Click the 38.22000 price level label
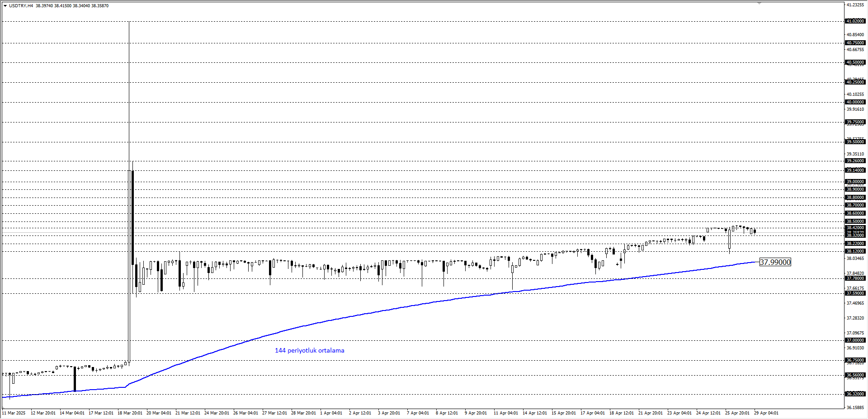 [855, 244]
